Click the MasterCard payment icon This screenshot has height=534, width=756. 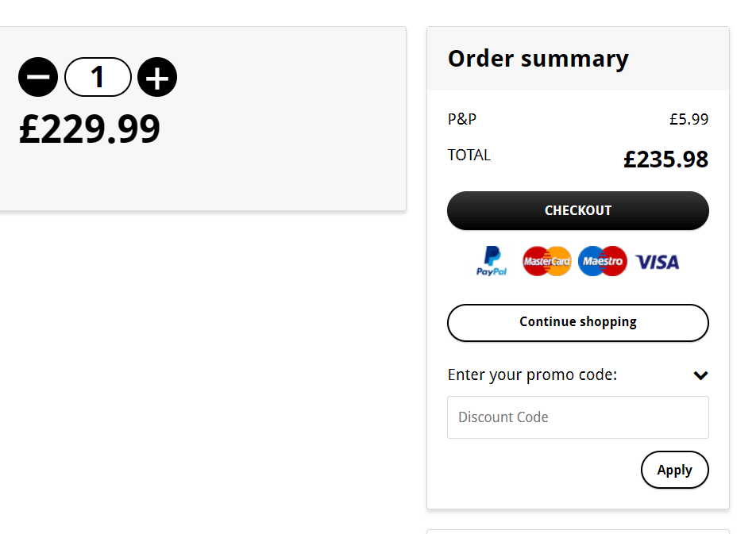point(546,261)
